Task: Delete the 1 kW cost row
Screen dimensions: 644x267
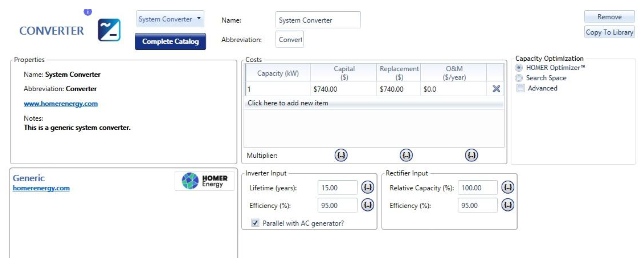Action: click(x=496, y=89)
